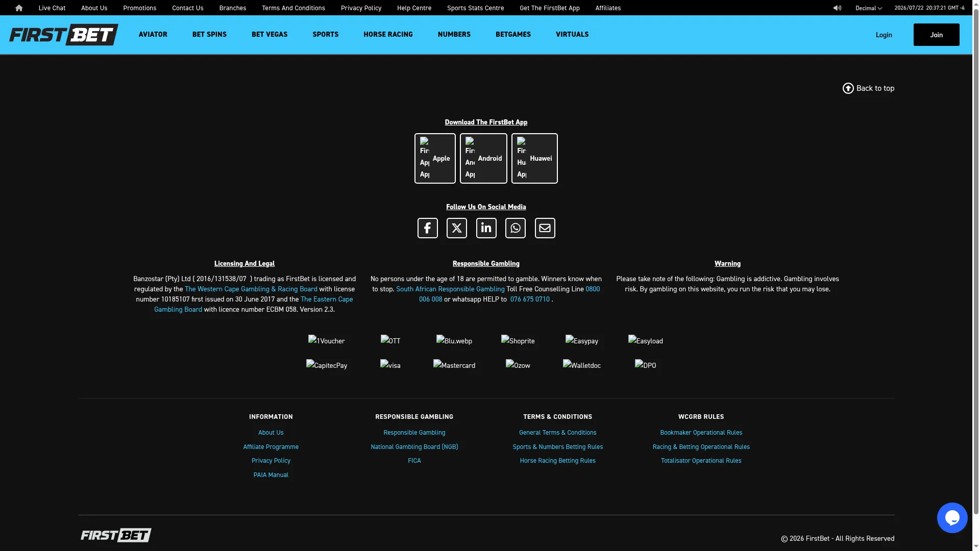Open Affiliate Programme footer link
The image size is (980, 551).
click(271, 447)
